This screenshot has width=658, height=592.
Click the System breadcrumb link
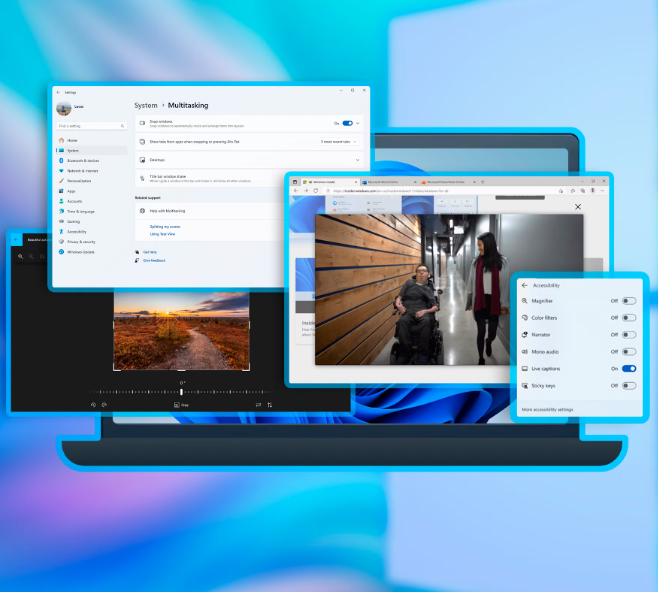(146, 105)
